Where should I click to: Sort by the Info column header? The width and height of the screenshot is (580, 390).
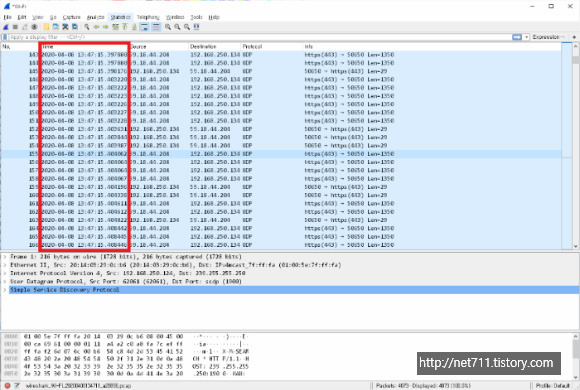click(432, 47)
